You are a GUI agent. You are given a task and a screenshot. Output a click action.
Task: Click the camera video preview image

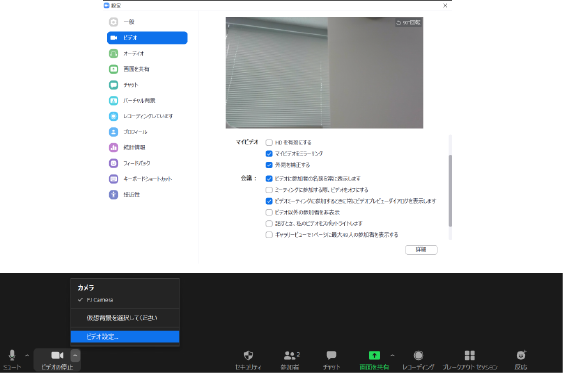tap(324, 73)
